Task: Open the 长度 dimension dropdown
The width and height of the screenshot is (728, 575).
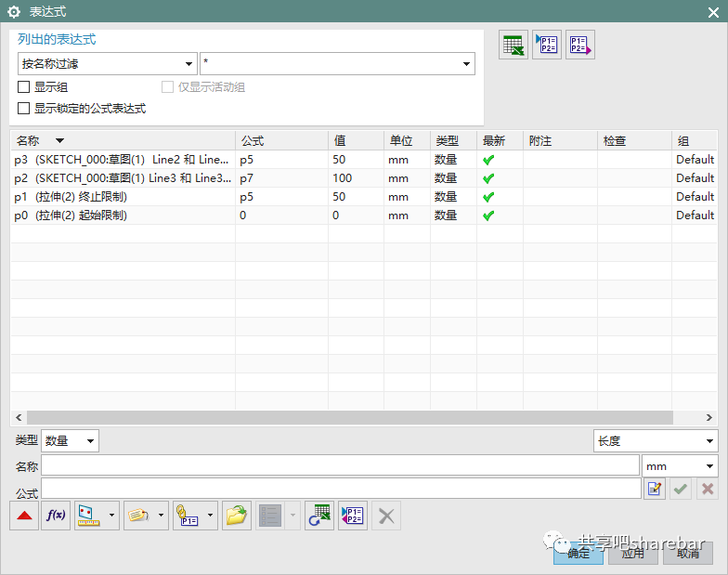Action: pyautogui.click(x=656, y=440)
